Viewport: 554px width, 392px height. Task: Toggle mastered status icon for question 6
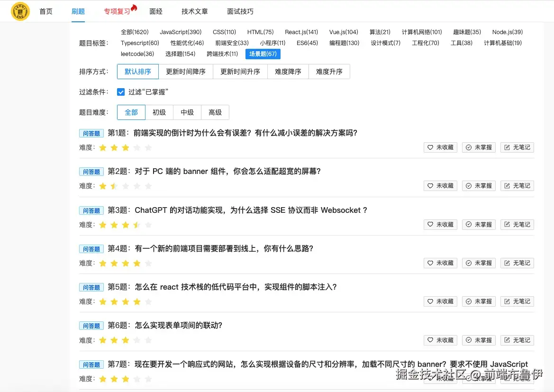point(469,340)
